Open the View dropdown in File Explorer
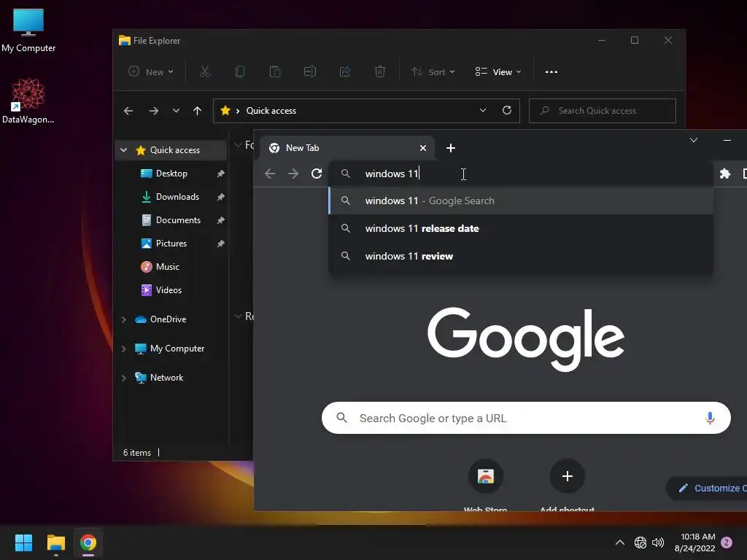The image size is (747, 560). [x=498, y=72]
